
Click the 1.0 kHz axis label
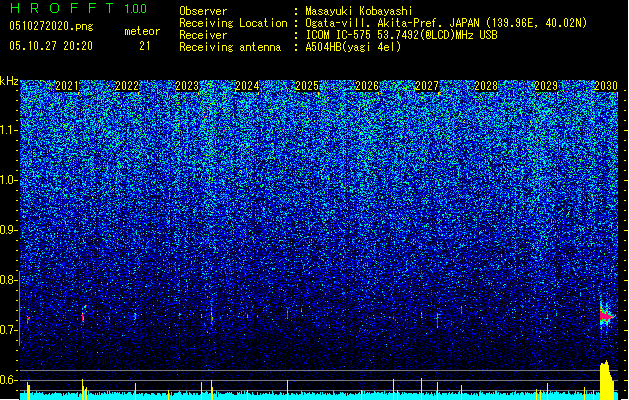click(9, 180)
